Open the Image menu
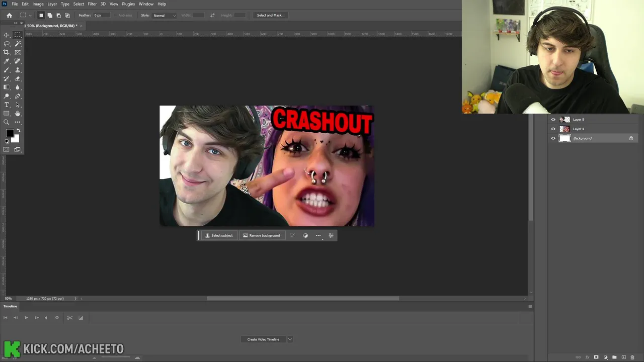 click(x=38, y=4)
